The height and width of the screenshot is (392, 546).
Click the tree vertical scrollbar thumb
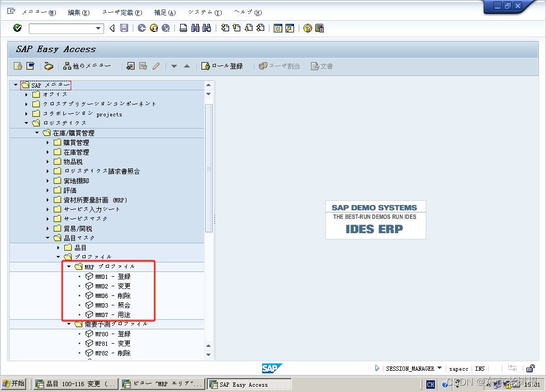[208, 168]
